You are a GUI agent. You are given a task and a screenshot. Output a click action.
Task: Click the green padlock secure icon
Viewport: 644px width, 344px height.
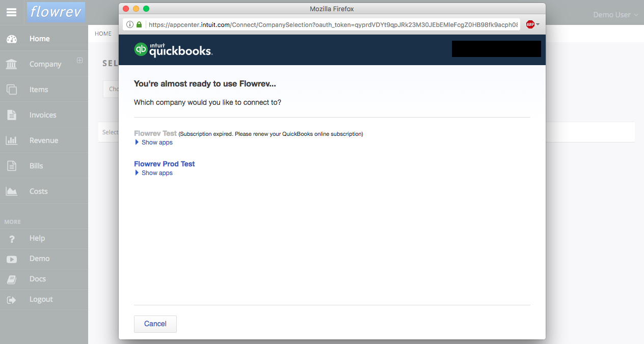[x=139, y=24]
